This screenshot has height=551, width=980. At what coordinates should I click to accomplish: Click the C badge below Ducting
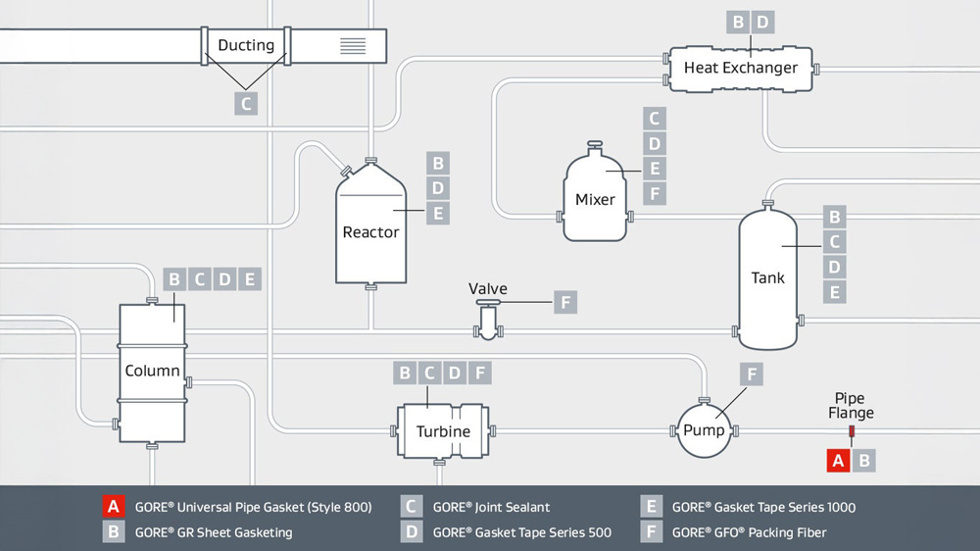point(246,103)
